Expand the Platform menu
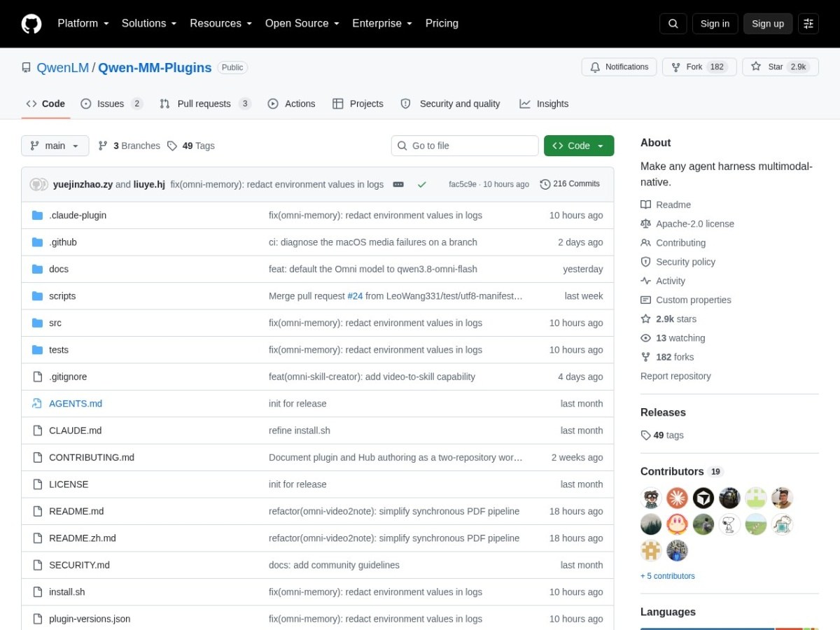The height and width of the screenshot is (630, 840). click(x=83, y=23)
